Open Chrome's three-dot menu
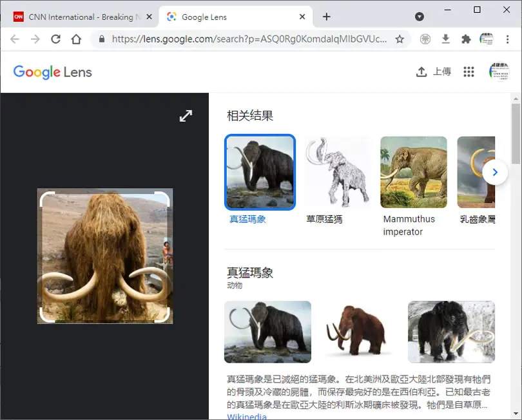 tap(507, 39)
